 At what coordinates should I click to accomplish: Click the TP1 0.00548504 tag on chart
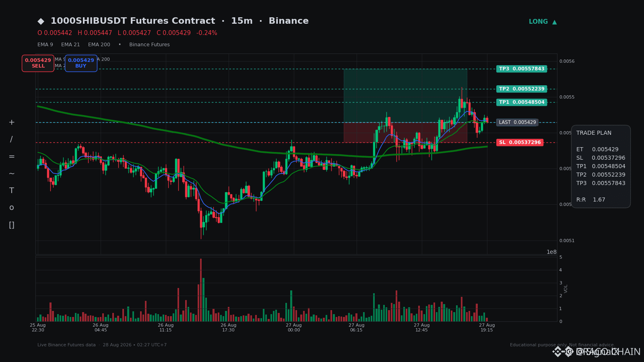pos(522,102)
